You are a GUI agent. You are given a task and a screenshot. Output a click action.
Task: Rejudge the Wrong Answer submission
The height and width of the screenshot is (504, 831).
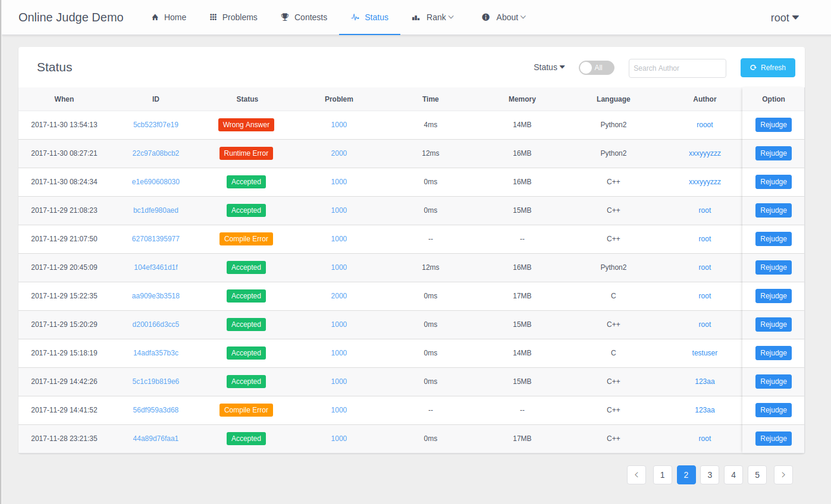click(x=773, y=125)
